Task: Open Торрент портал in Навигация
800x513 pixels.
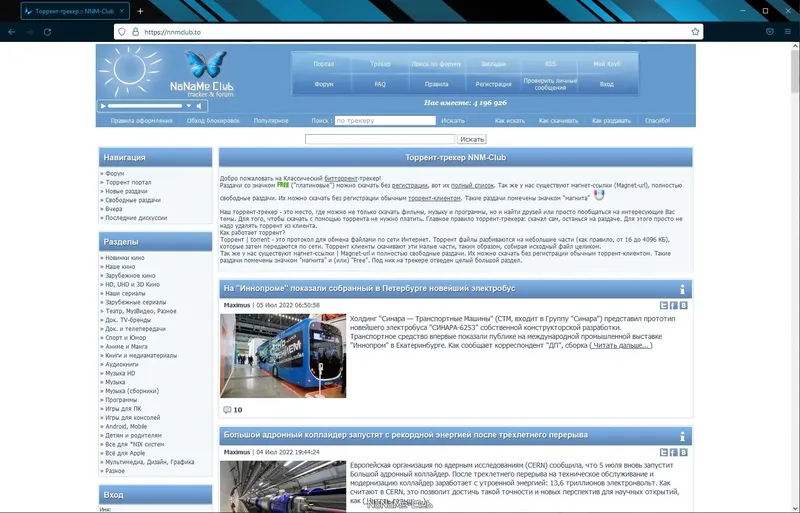Action: click(x=128, y=182)
